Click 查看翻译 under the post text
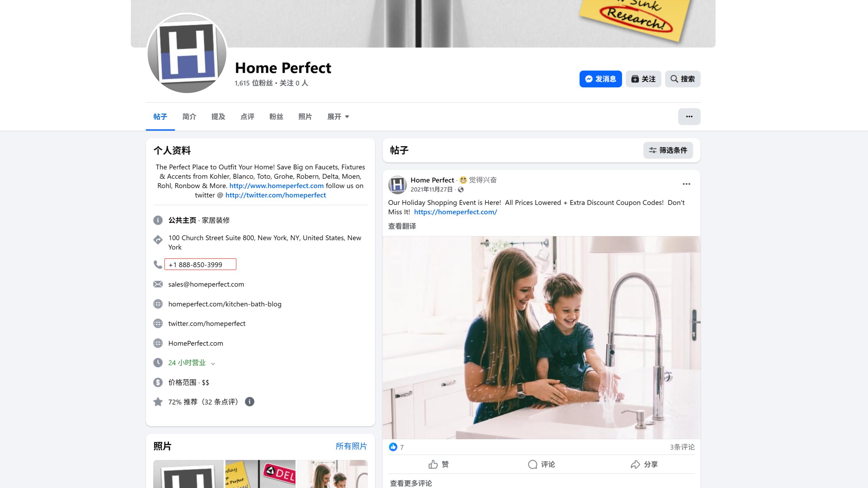 pyautogui.click(x=402, y=226)
